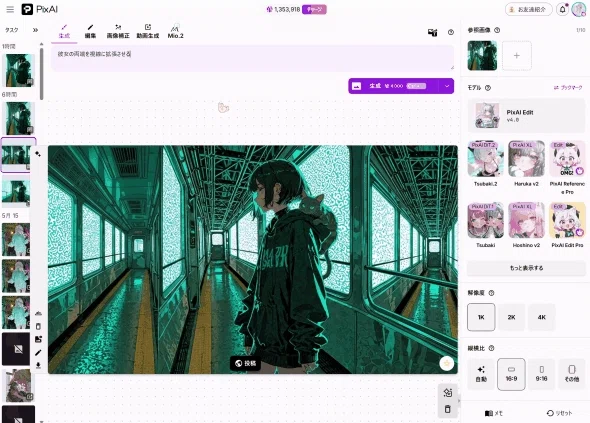Switch to the 生成 tab
The width and height of the screenshot is (590, 423).
pyautogui.click(x=64, y=32)
